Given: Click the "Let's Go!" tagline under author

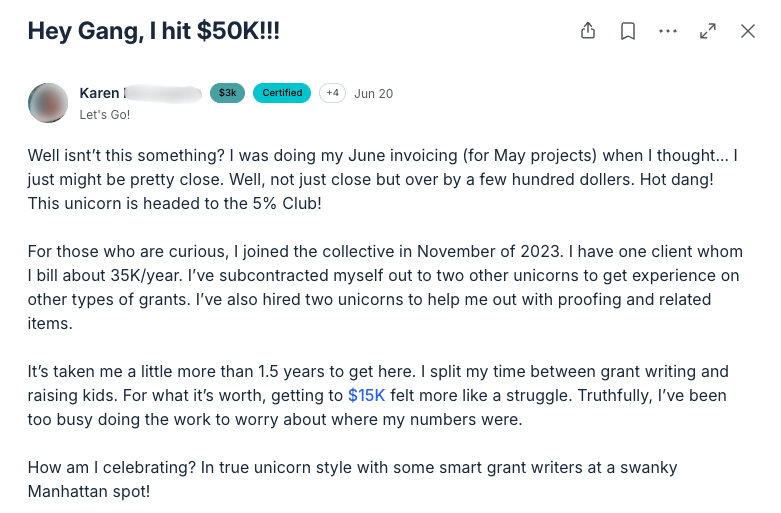Looking at the screenshot, I should click(105, 114).
